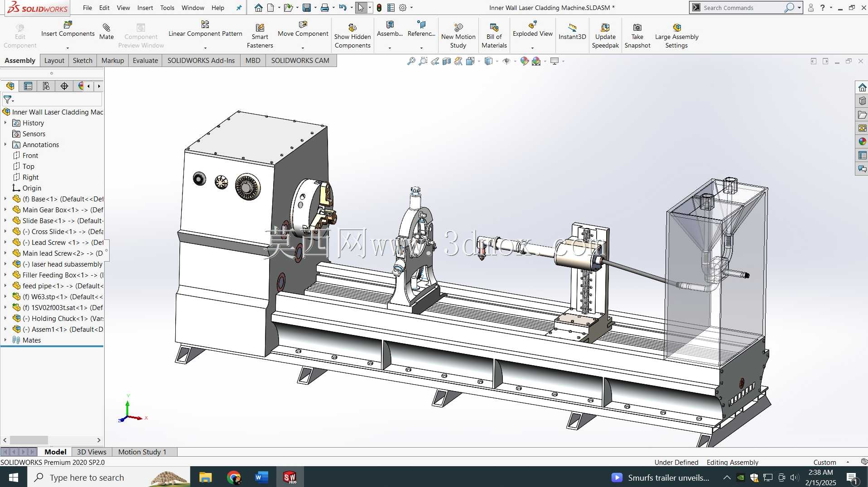Expand the Mates folder in tree
Image resolution: width=868 pixels, height=487 pixels.
pos(5,340)
